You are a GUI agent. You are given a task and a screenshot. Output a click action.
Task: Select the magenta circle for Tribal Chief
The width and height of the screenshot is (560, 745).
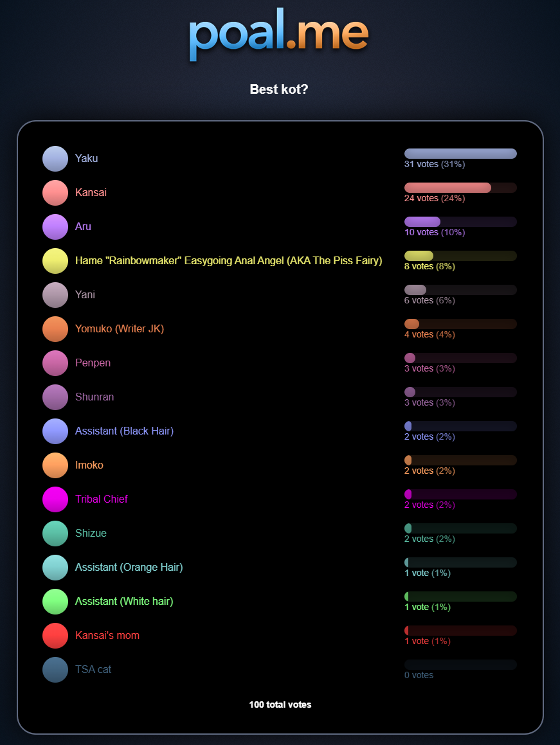pyautogui.click(x=55, y=499)
